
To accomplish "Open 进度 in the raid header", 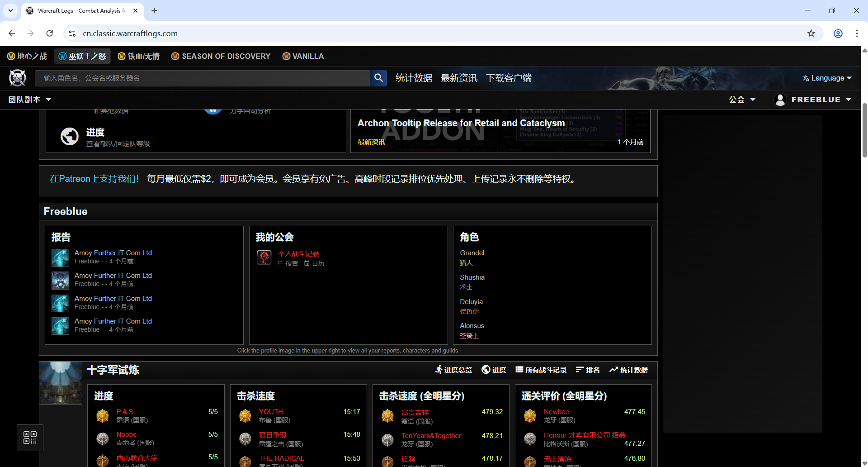I will pos(494,370).
